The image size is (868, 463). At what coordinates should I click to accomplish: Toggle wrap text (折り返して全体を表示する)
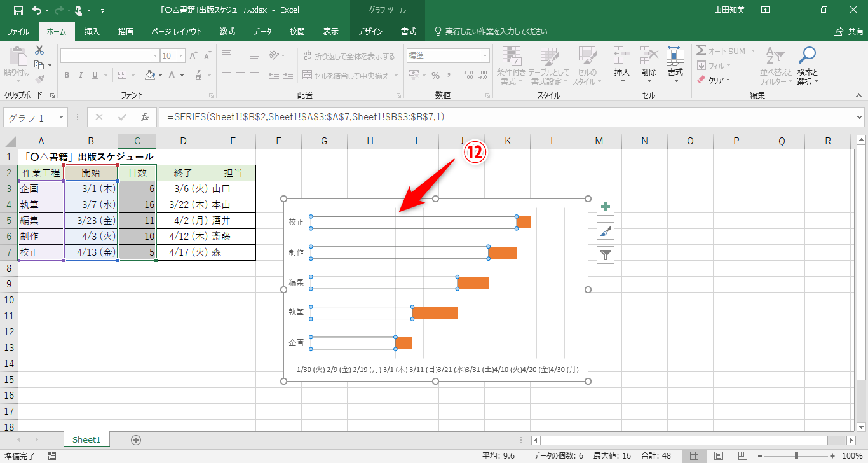pyautogui.click(x=349, y=56)
